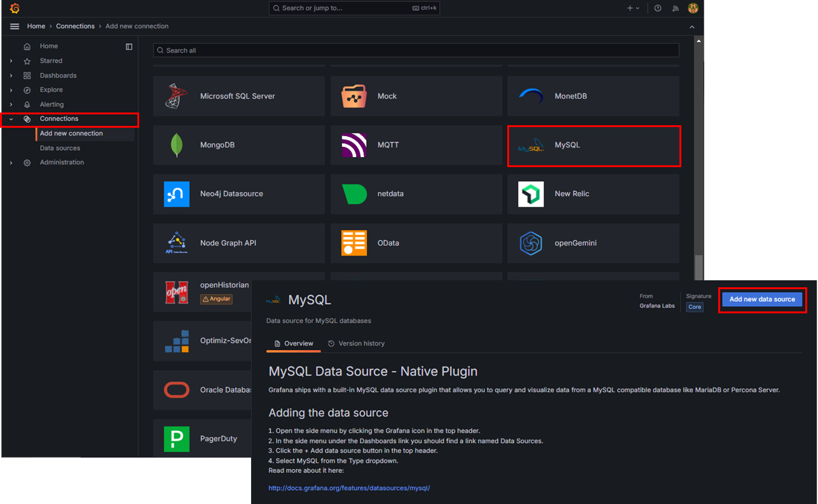Go to Connections breadcrumb
Viewport: 818px width, 504px height.
coord(75,26)
